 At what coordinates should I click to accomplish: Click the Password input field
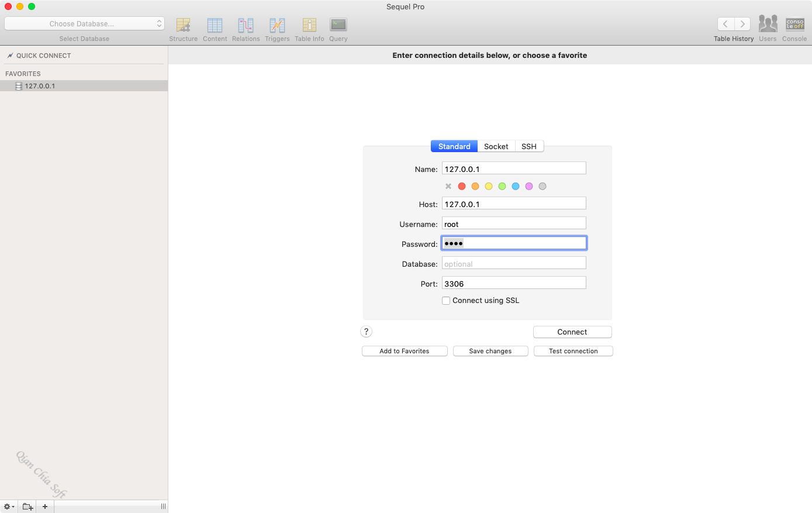(x=514, y=243)
